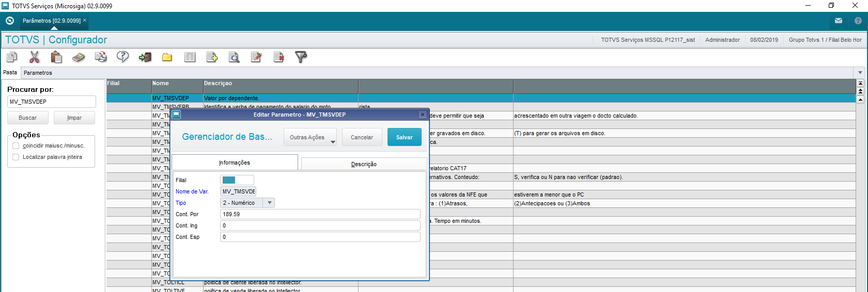Click the Cont. Por field with 189.59

click(x=320, y=214)
